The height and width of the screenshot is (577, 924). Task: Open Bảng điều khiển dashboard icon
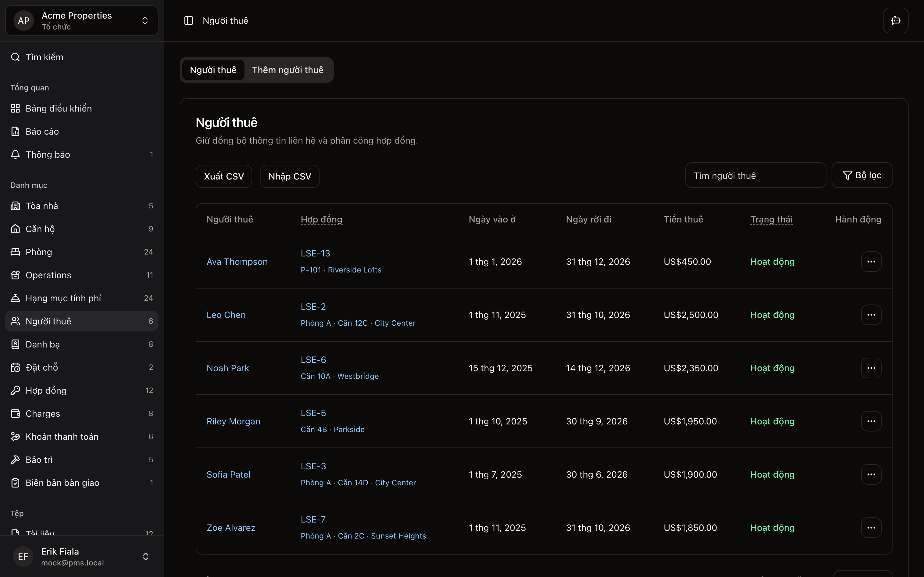(15, 108)
